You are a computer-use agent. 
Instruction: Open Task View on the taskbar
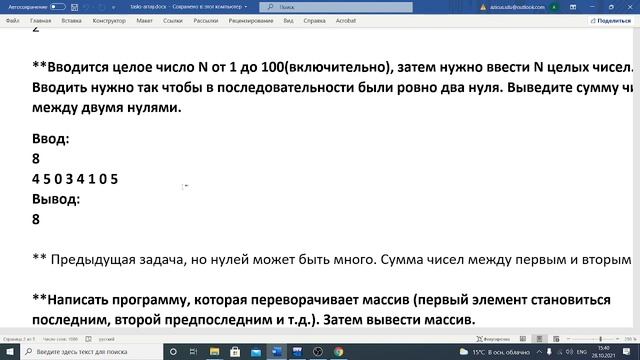pyautogui.click(x=193, y=351)
